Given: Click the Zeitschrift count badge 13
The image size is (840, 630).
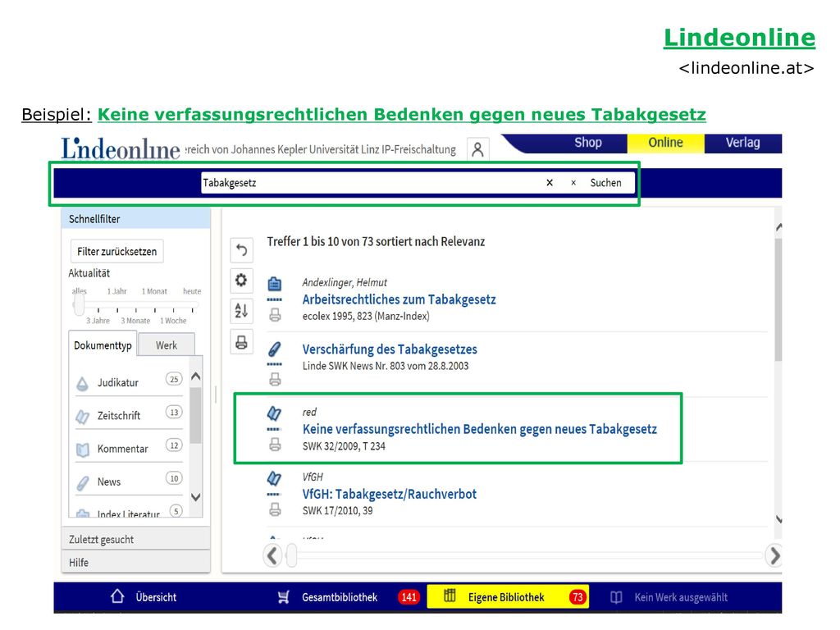Looking at the screenshot, I should (174, 412).
